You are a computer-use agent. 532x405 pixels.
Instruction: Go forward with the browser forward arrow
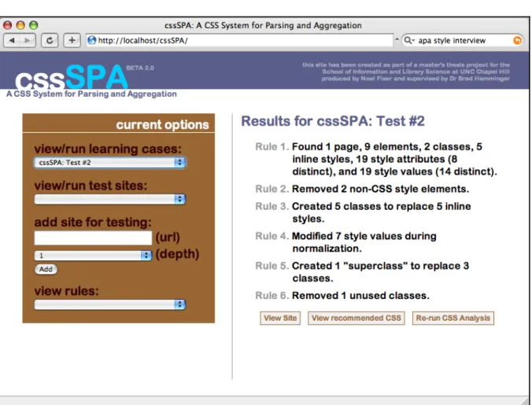click(x=28, y=40)
